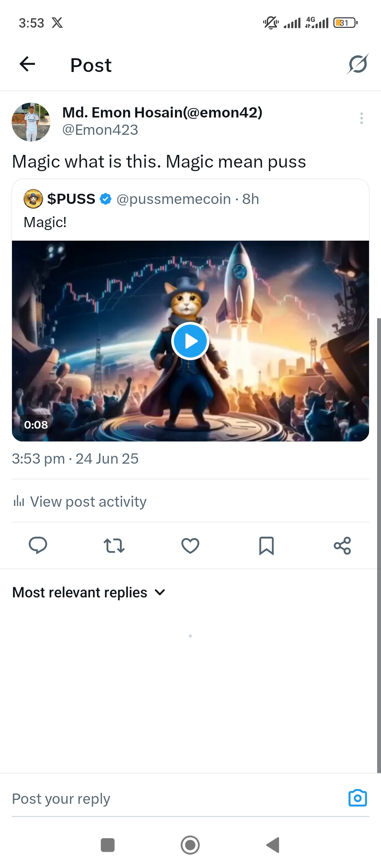This screenshot has height=868, width=381.
Task: Share the post via the share icon
Action: coord(342,545)
